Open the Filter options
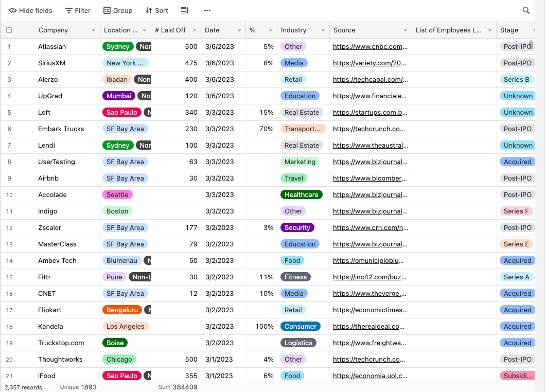 click(x=78, y=10)
